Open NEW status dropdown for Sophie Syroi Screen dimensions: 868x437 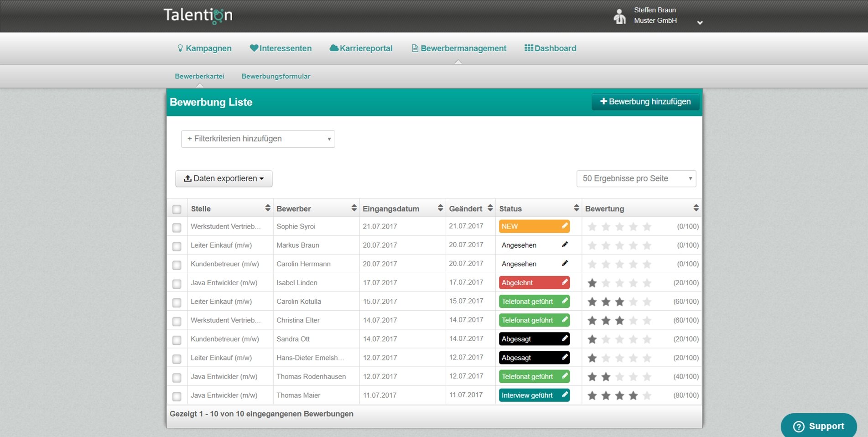pos(534,226)
